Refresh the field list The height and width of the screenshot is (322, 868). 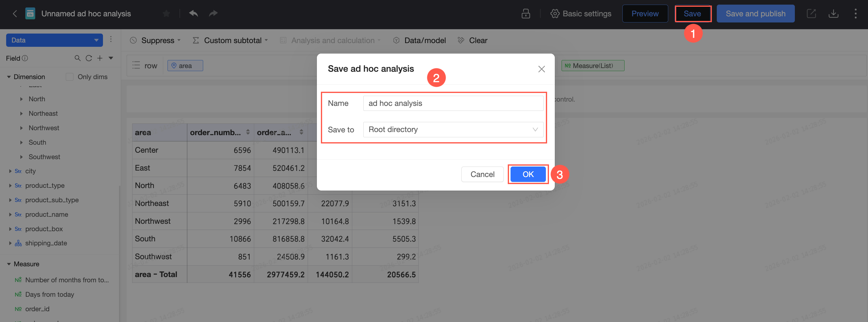[x=89, y=58]
